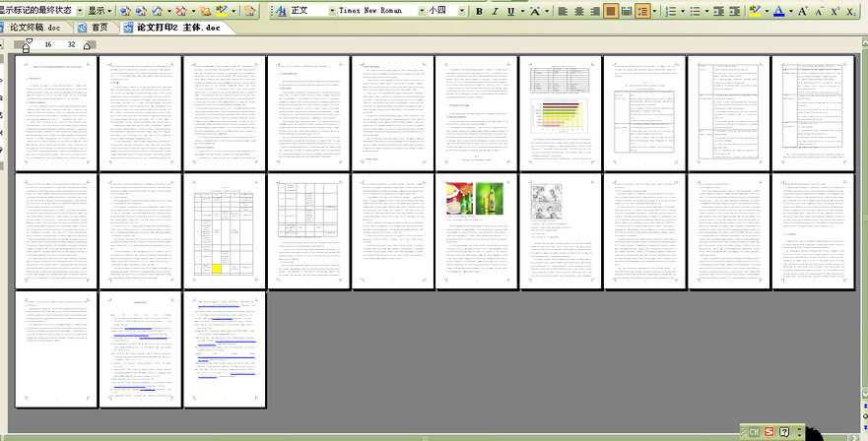868x441 pixels.
Task: Click the review toolbar yellow highlighter icon
Action: pyautogui.click(x=222, y=11)
